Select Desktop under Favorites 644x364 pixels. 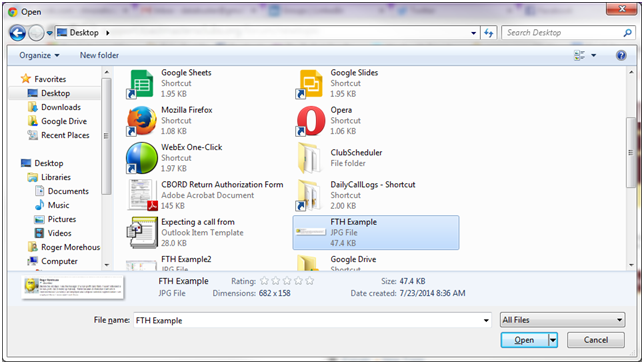(55, 93)
